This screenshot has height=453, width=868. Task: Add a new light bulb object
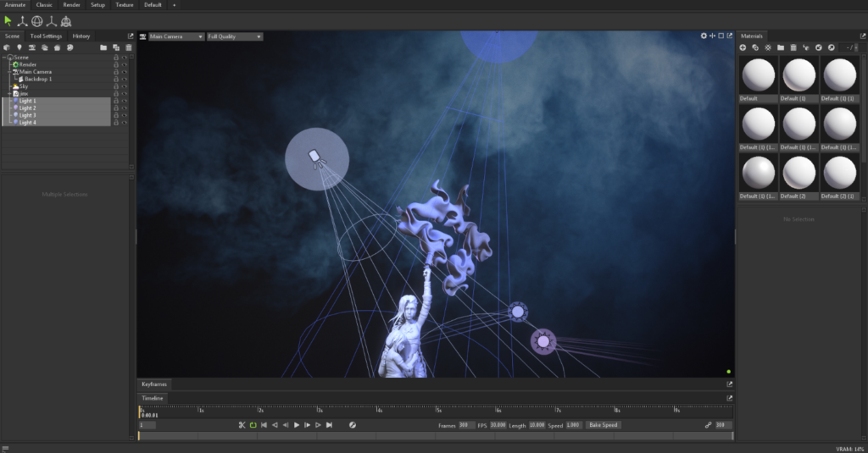click(x=19, y=47)
